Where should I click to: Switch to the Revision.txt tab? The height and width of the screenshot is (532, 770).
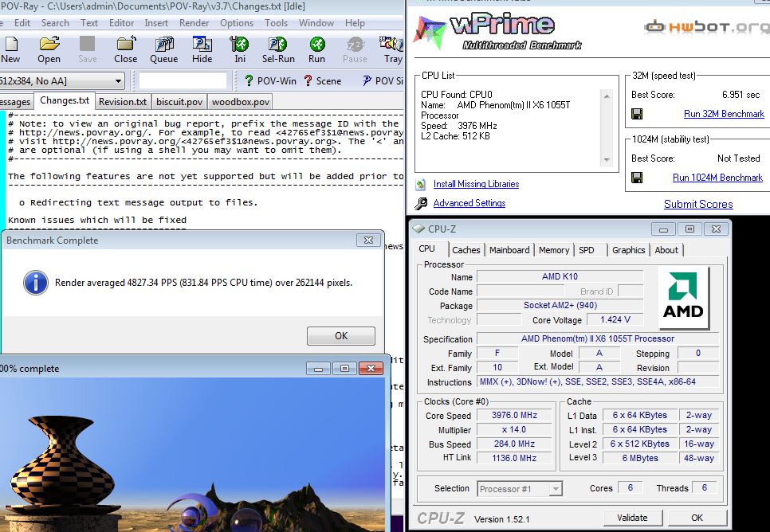[123, 102]
